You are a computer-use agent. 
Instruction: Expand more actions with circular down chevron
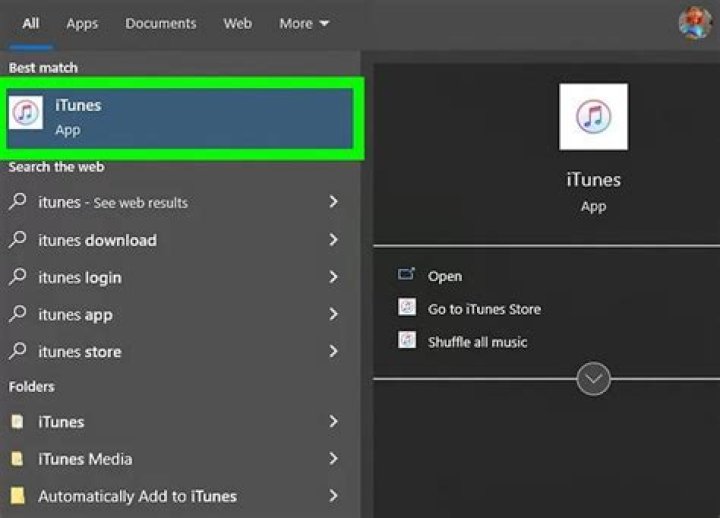pos(593,379)
